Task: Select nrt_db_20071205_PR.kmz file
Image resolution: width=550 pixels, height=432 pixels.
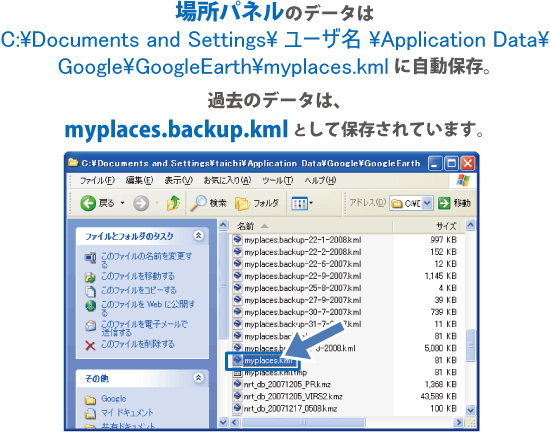Action: click(287, 385)
